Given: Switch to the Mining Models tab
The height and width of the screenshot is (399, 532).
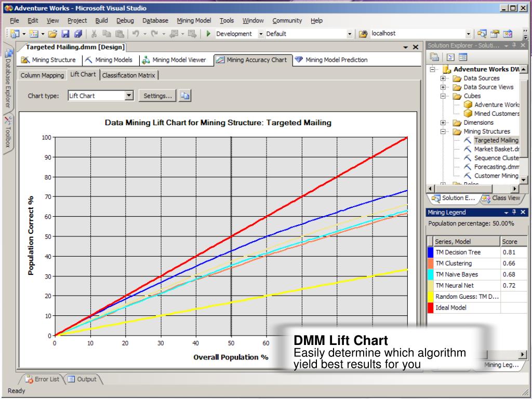Looking at the screenshot, I should tap(109, 60).
